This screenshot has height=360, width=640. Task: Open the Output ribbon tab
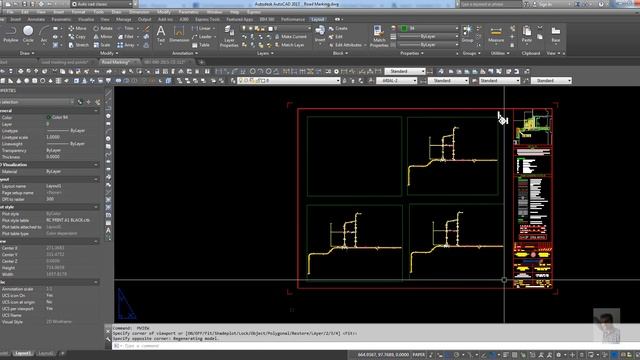(144, 19)
